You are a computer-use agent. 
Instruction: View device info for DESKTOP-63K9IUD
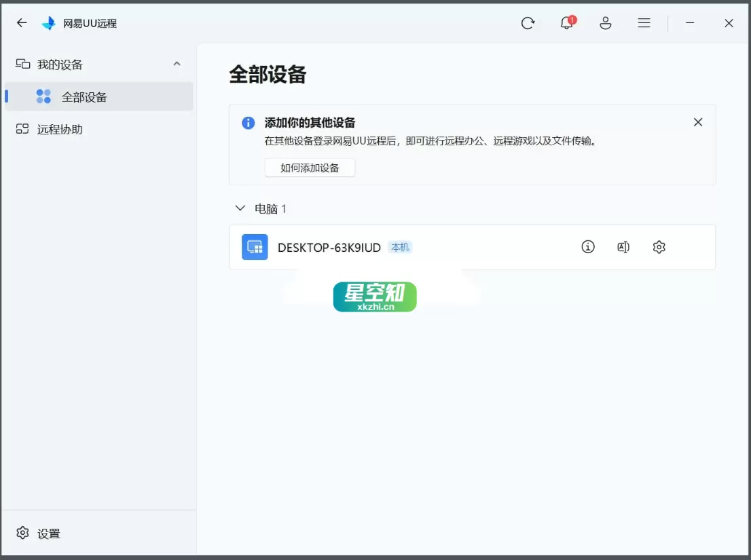pos(587,247)
